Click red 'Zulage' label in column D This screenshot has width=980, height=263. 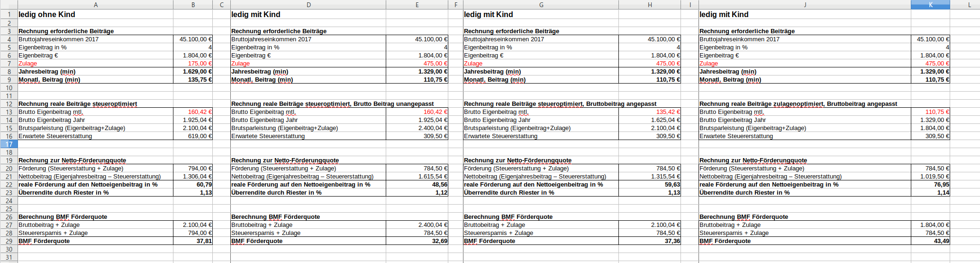click(240, 64)
